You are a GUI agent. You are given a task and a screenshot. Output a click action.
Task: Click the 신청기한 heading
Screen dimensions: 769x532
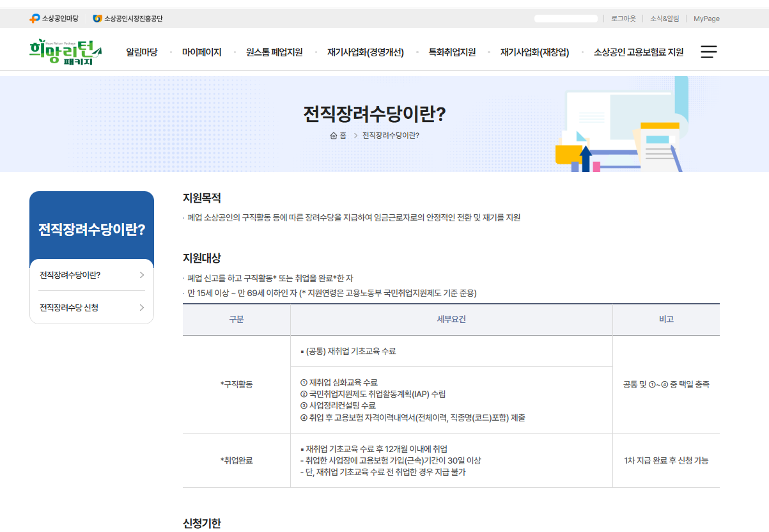point(202,523)
